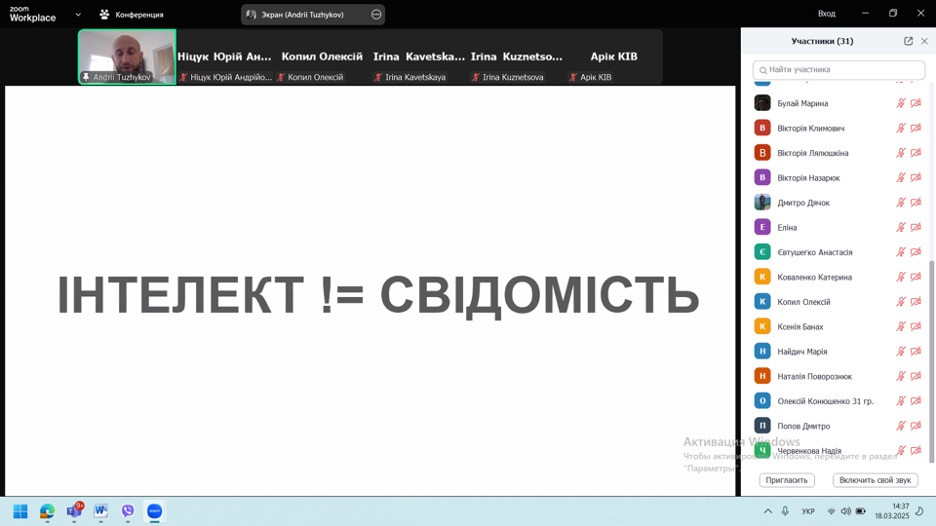The height and width of the screenshot is (526, 936).
Task: Select Арік КІВ participant tile
Action: [614, 57]
